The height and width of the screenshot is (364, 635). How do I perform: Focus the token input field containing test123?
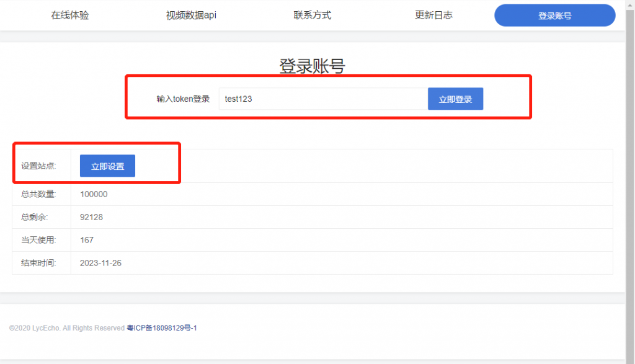[x=323, y=99]
